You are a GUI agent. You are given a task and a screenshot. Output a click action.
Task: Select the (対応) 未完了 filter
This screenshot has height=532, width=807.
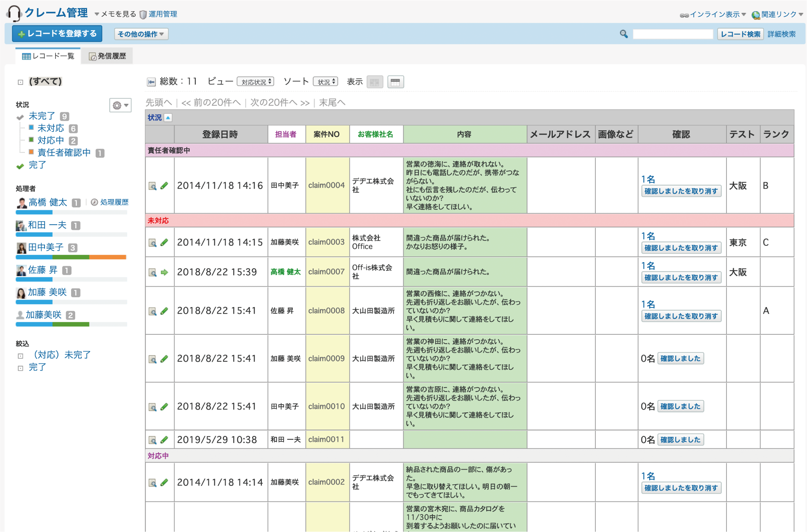pyautogui.click(x=62, y=355)
